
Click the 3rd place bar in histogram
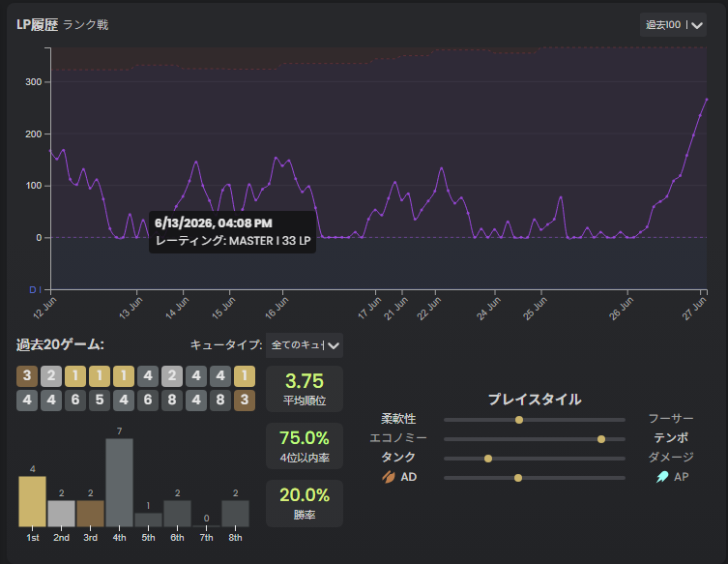coord(91,514)
